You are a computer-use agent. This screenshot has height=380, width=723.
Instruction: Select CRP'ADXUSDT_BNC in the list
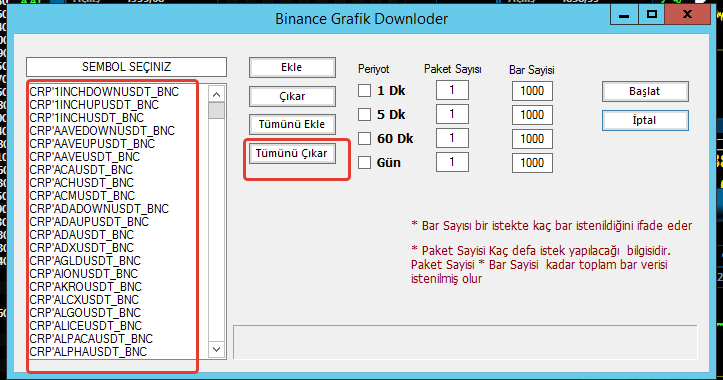tap(82, 248)
